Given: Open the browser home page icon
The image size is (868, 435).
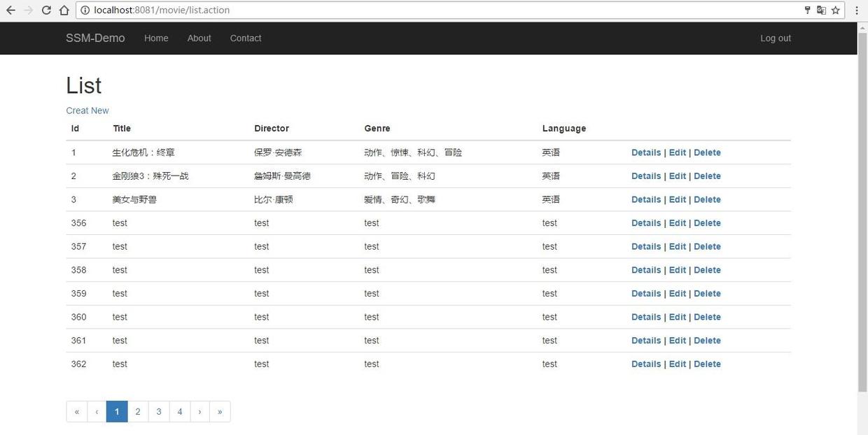Looking at the screenshot, I should coord(64,10).
